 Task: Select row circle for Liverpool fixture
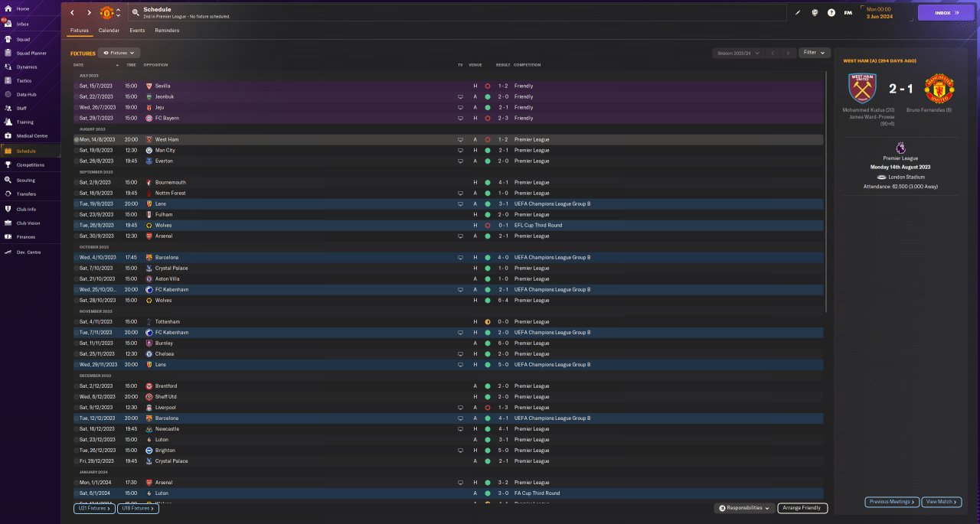[x=77, y=408]
